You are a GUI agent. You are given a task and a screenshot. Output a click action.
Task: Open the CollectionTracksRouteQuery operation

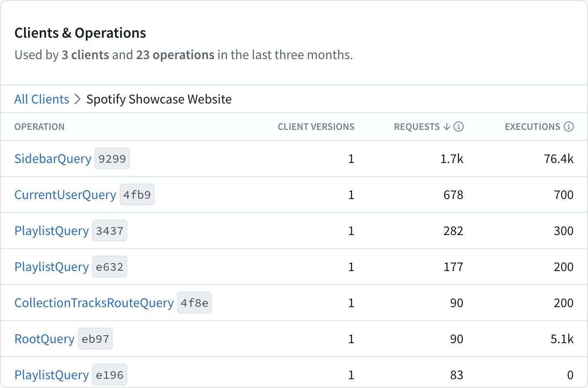click(94, 303)
